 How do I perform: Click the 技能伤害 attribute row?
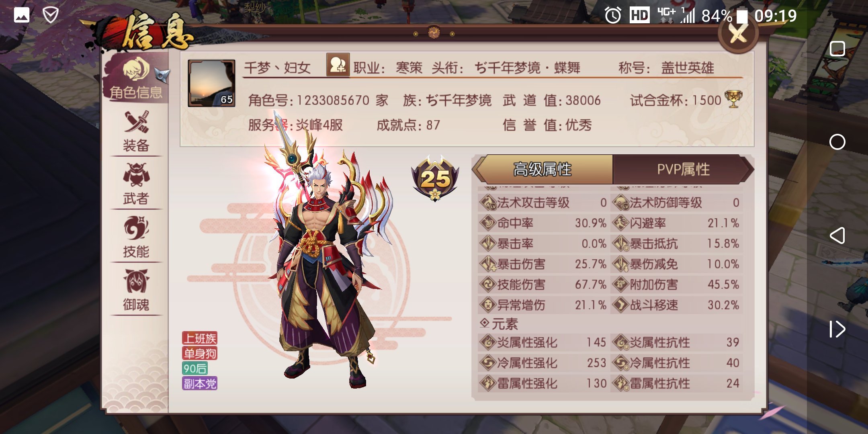[543, 285]
